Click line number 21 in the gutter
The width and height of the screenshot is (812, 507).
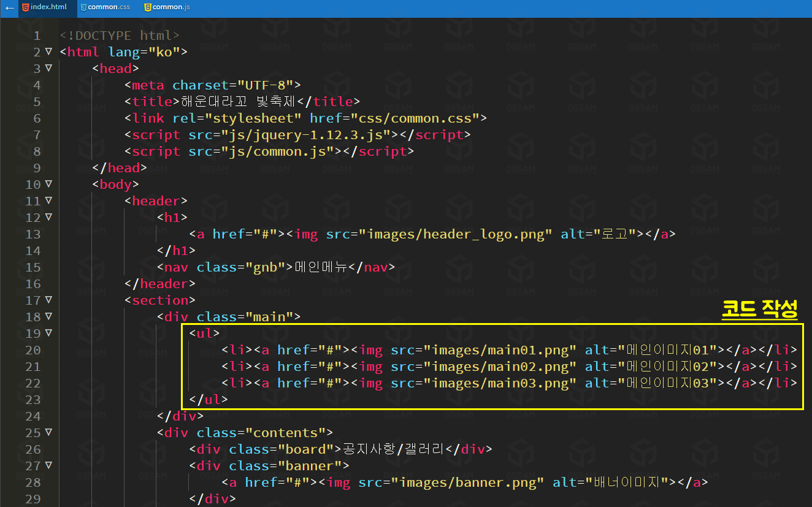[33, 367]
